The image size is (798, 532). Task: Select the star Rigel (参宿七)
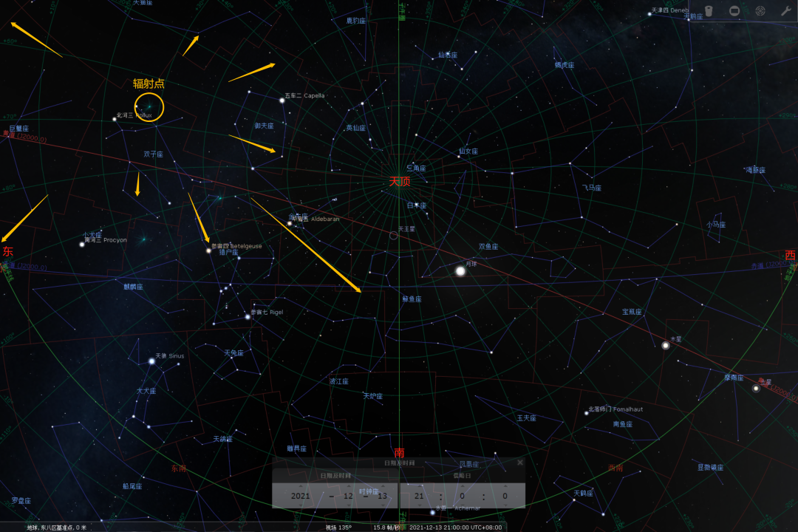[x=248, y=317]
